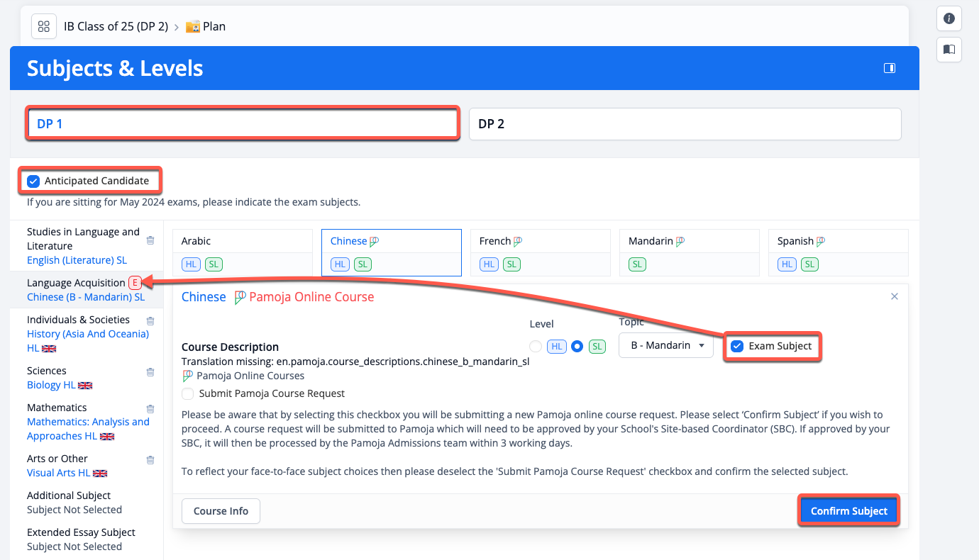Screen dimensions: 979x560
Task: Select the DP 1 tab
Action: [x=243, y=124]
